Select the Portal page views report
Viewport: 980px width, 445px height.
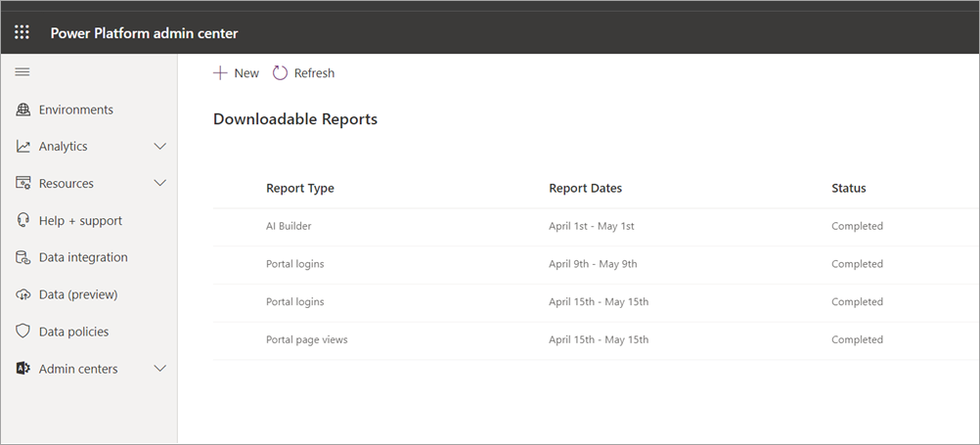(x=597, y=340)
